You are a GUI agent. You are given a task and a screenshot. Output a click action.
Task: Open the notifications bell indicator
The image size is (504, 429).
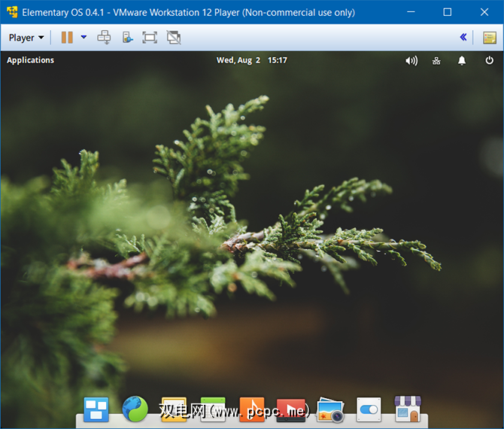(462, 60)
